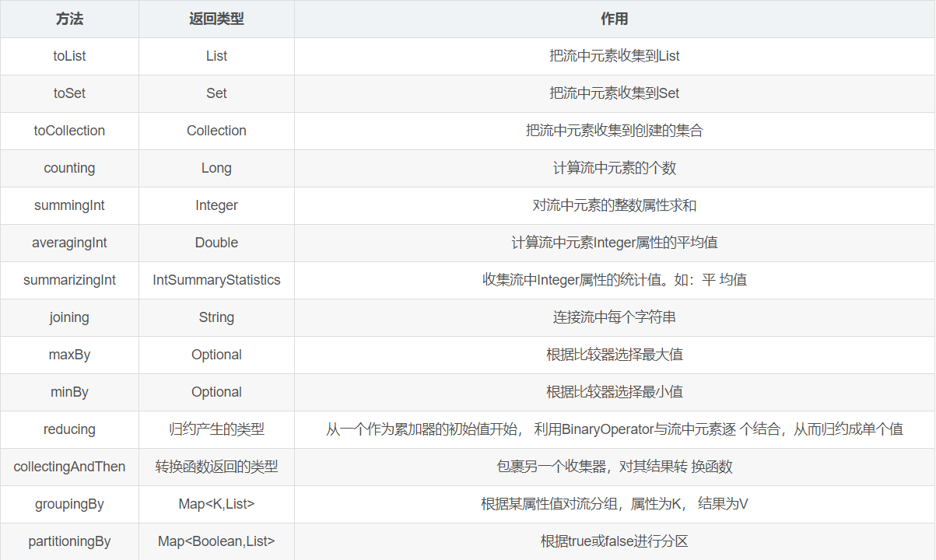The image size is (936, 560).
Task: Click the averagingInt method name
Action: pyautogui.click(x=69, y=243)
